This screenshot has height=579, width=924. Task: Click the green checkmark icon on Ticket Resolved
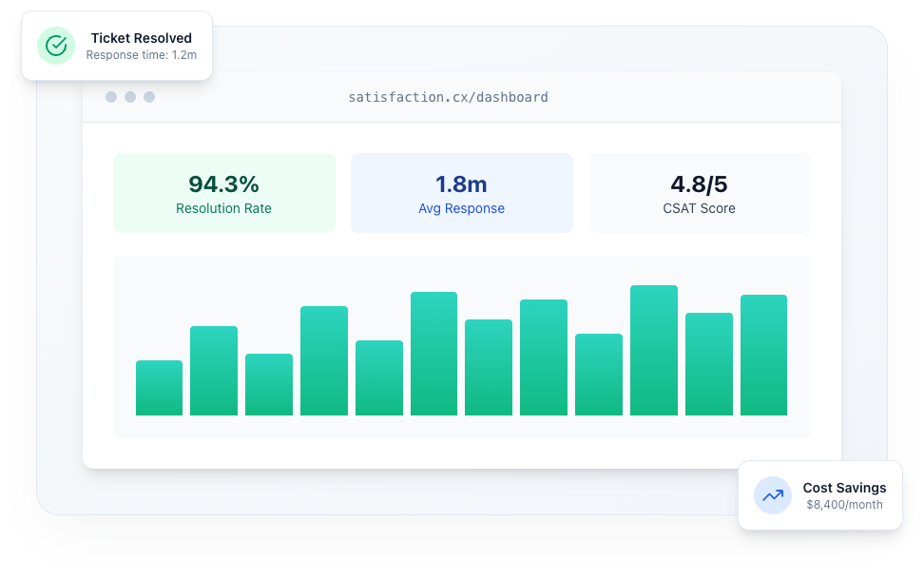click(x=56, y=46)
